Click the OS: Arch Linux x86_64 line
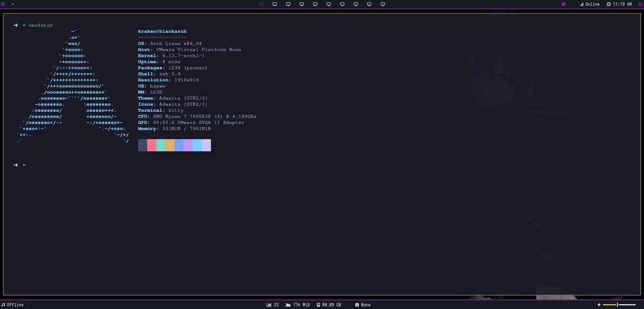Screen dimensions: 644x309 170,44
